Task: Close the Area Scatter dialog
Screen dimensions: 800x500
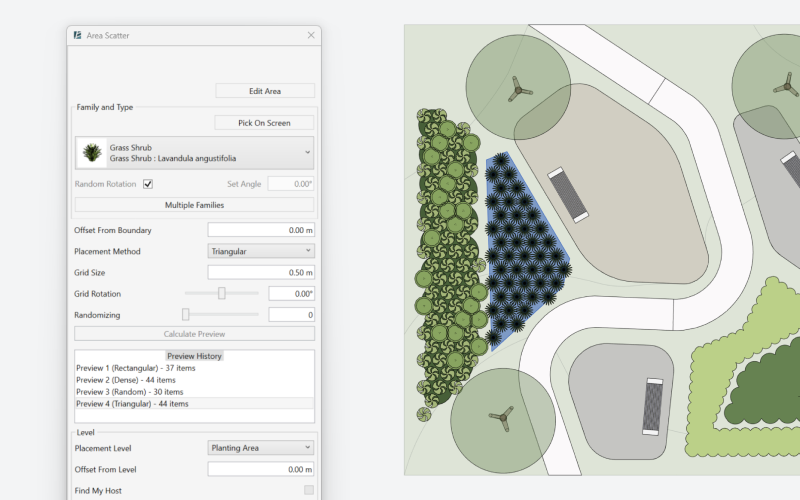Action: pyautogui.click(x=310, y=36)
